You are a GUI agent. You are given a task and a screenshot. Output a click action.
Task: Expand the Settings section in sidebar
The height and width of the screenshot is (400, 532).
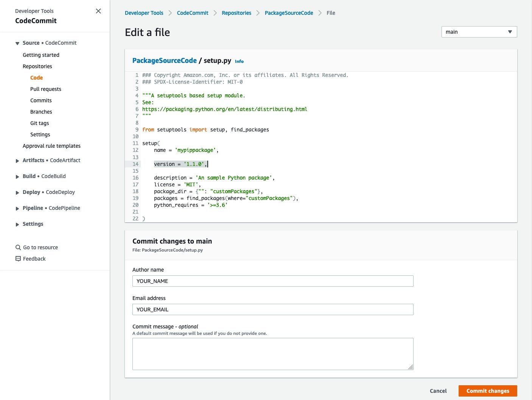(17, 224)
